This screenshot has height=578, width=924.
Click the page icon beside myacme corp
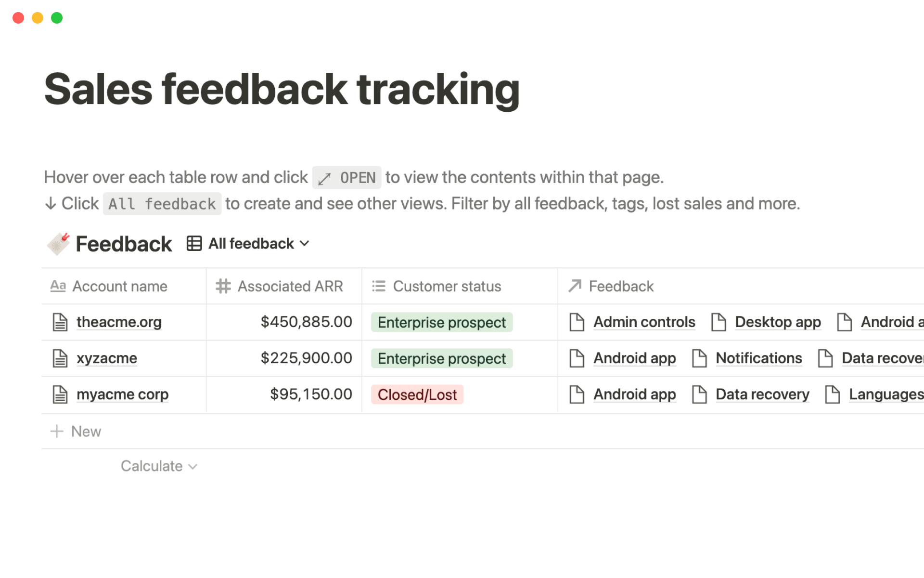click(x=60, y=394)
